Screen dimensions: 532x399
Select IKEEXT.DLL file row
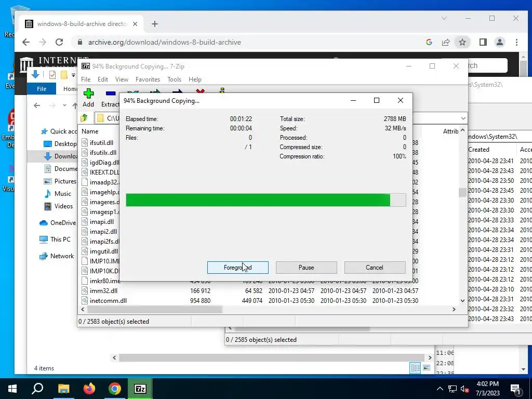(100, 172)
